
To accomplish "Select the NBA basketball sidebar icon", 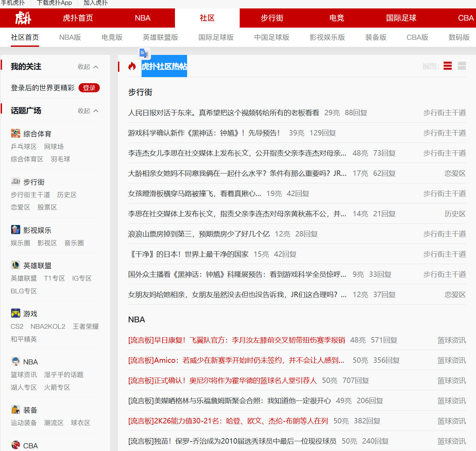I will [x=15, y=361].
